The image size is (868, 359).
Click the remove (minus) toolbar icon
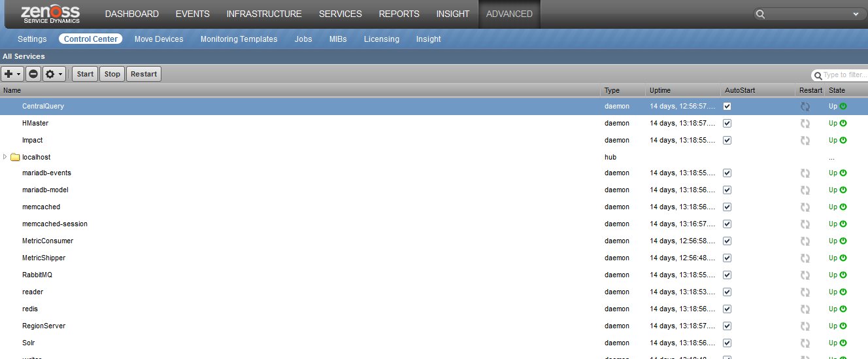point(33,74)
